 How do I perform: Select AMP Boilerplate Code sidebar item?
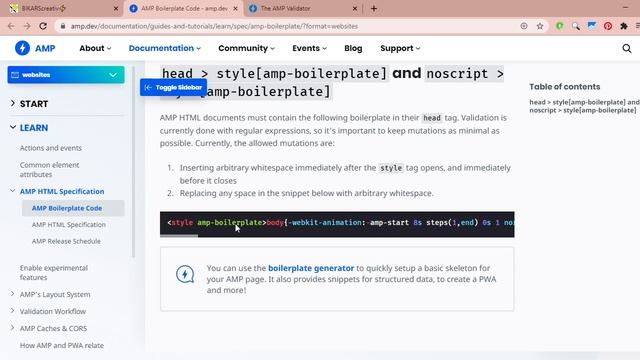(73, 208)
